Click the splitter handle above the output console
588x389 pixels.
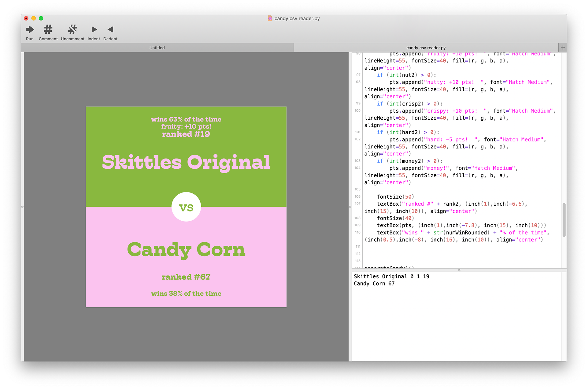[459, 270]
